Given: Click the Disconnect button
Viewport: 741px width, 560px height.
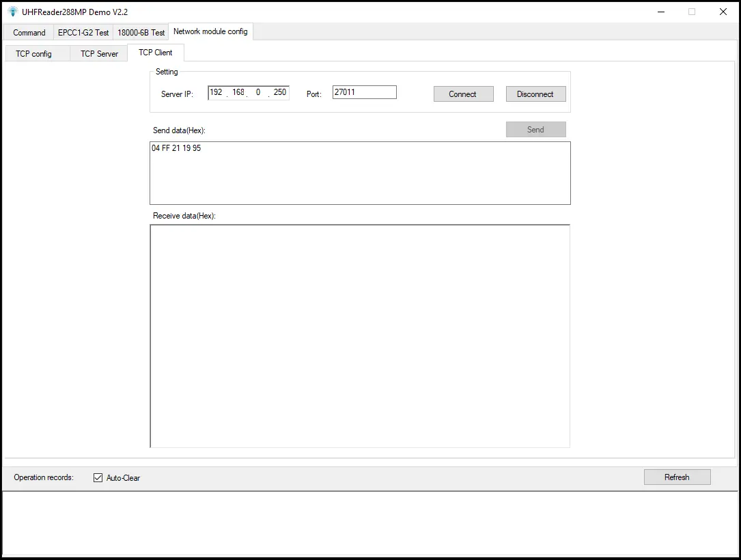Looking at the screenshot, I should tap(535, 94).
